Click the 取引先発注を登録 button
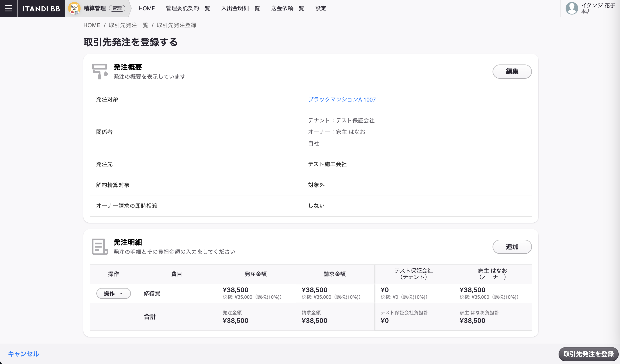Image resolution: width=620 pixels, height=364 pixels. 588,354
